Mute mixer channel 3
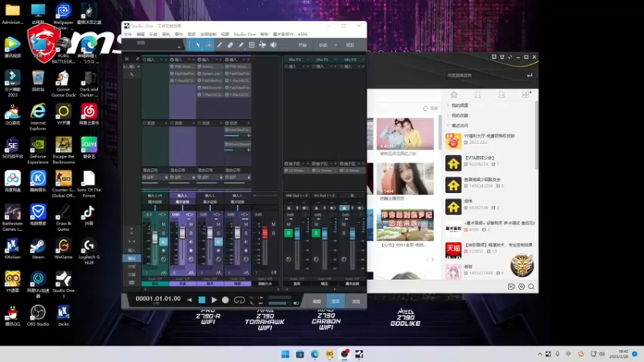The image size is (644, 362). pos(218,224)
